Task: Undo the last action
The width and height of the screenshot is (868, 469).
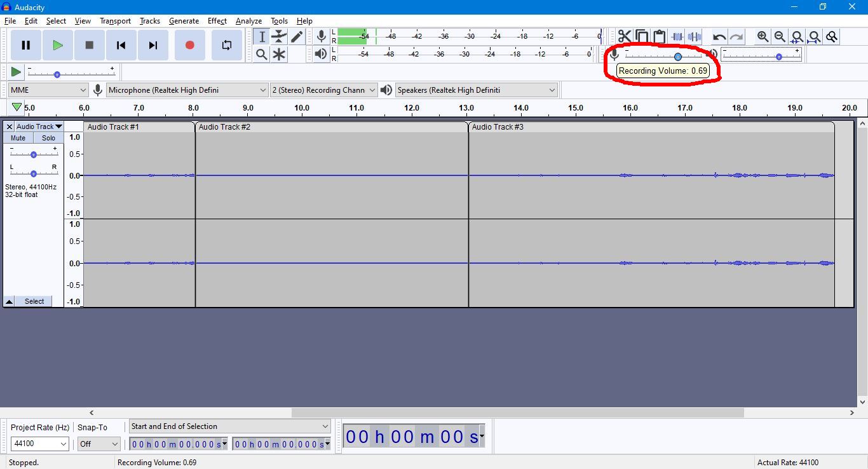Action: tap(719, 37)
